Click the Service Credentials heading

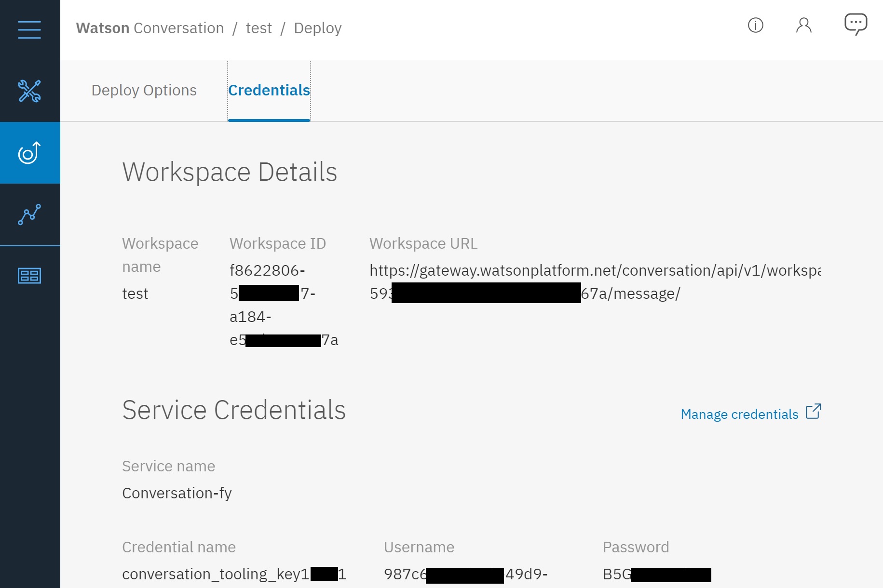click(234, 410)
